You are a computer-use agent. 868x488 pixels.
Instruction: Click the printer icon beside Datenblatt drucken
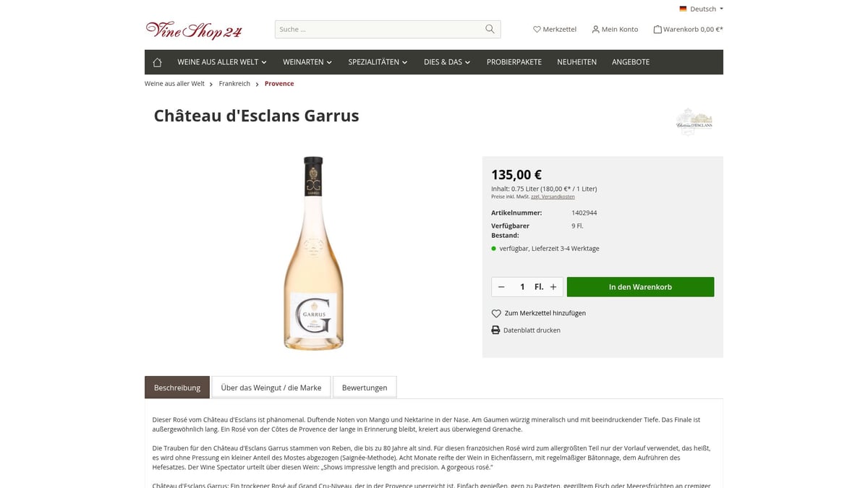click(495, 330)
